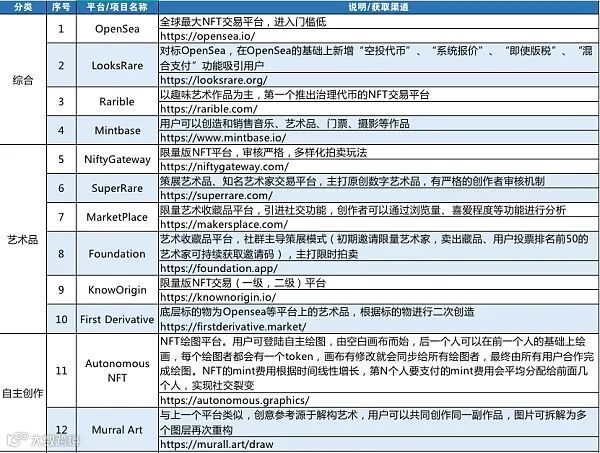600x453 pixels.
Task: Click the 序号 column header
Action: [61, 7]
